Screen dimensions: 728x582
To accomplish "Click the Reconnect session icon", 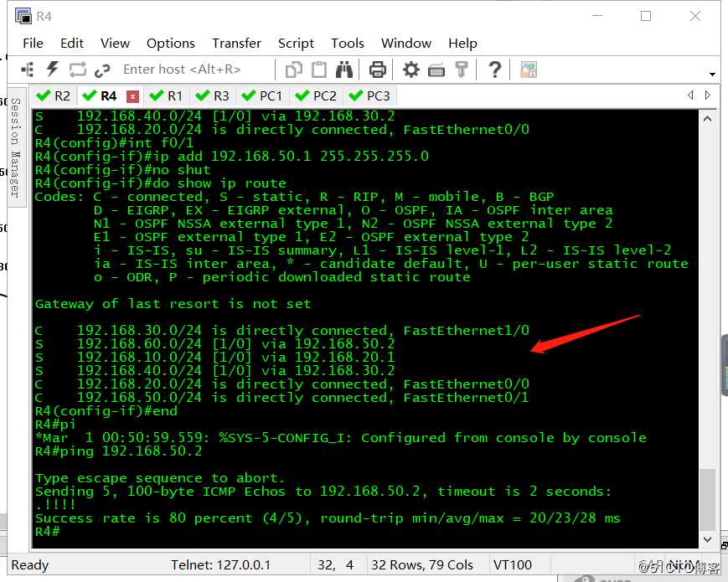I will (x=77, y=70).
